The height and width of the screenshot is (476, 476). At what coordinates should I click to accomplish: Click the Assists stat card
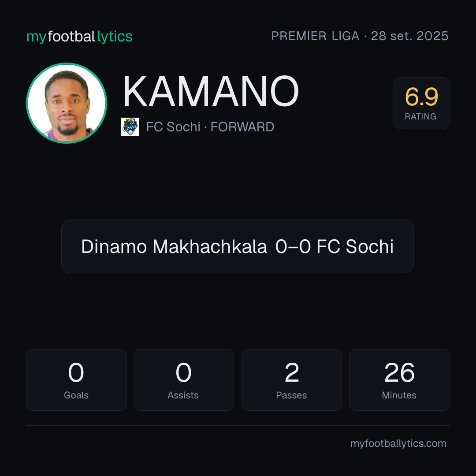point(184,380)
